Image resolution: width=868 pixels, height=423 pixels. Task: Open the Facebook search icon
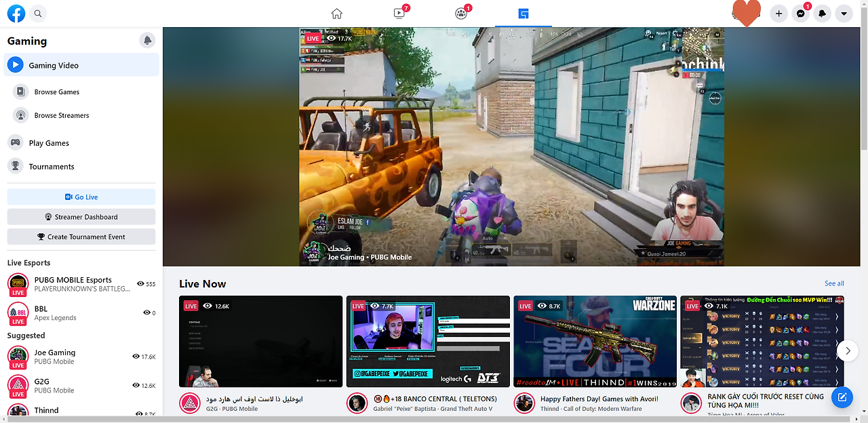[x=38, y=13]
